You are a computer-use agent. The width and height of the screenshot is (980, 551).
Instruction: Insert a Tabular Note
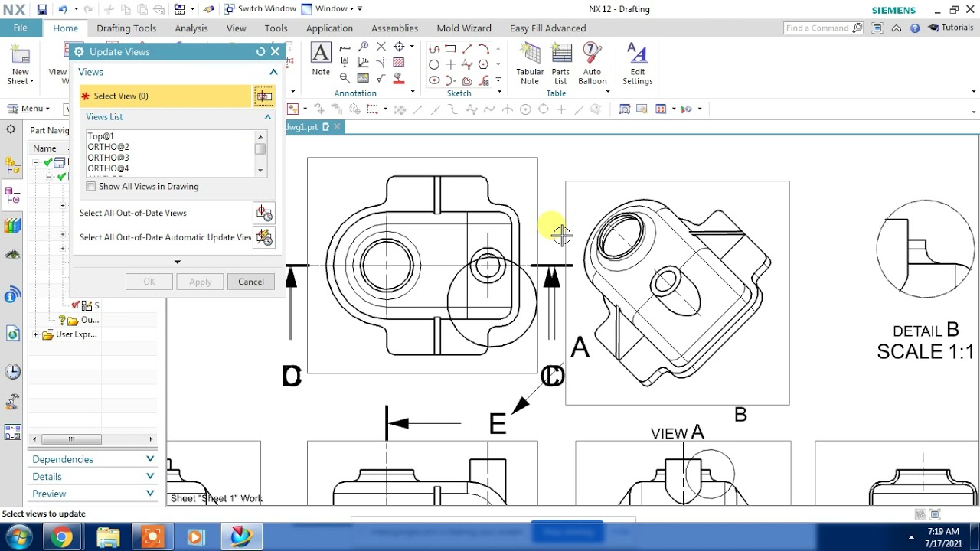click(530, 64)
